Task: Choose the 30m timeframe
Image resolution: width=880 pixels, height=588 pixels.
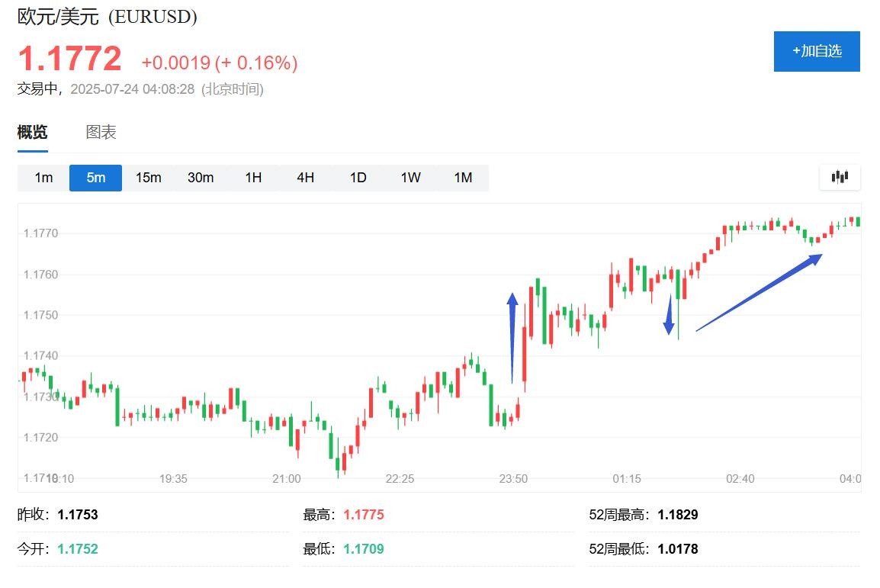Action: (201, 178)
